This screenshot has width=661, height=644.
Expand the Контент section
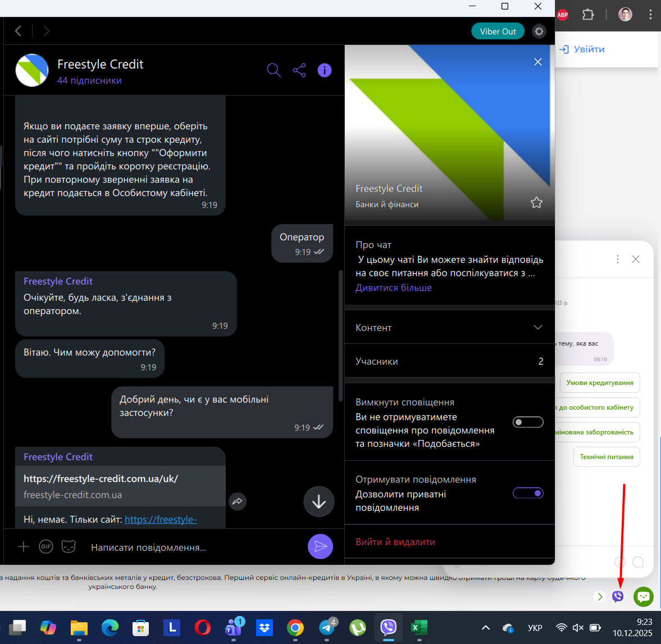click(449, 327)
